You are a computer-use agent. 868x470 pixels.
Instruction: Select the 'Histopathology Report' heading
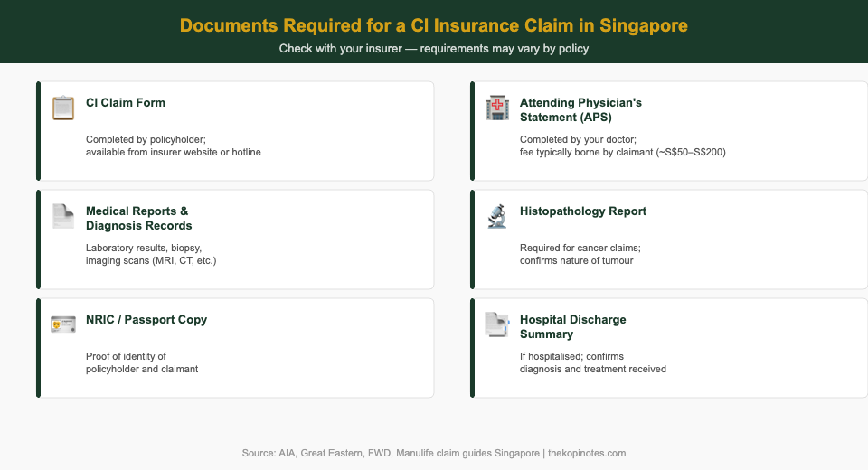(583, 211)
